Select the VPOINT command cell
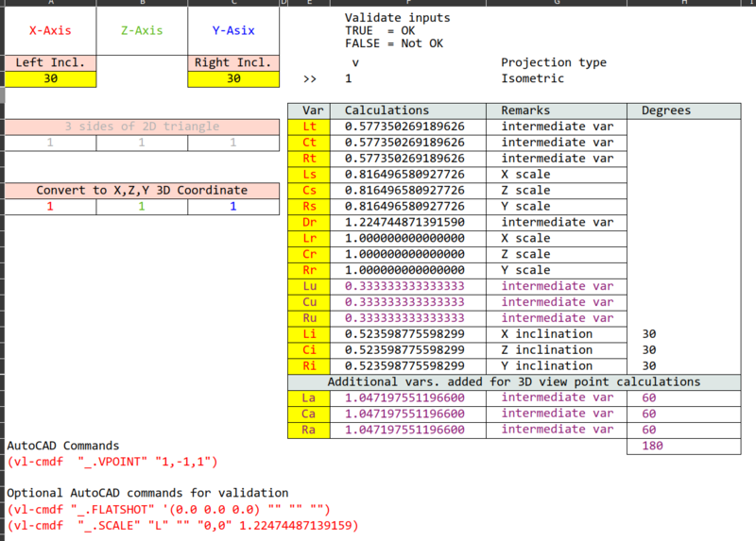This screenshot has width=756, height=541. pyautogui.click(x=112, y=462)
